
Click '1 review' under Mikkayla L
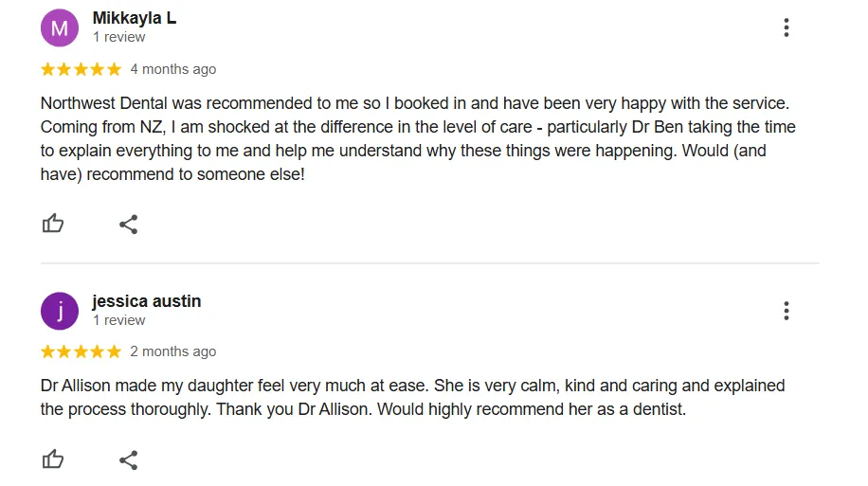pos(119,37)
